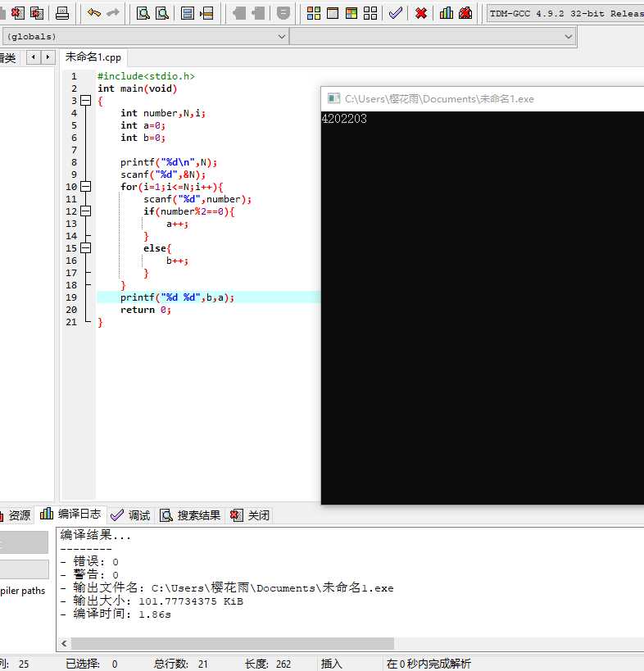Viewport: 644px width, 671px height.
Task: Click line 2 int main(void)
Action: click(137, 88)
